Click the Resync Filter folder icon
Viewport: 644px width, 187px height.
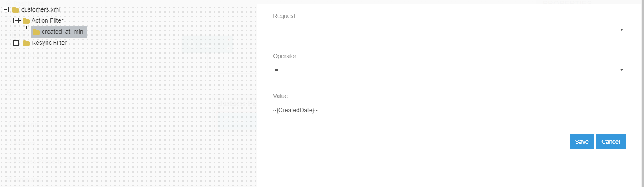click(26, 43)
